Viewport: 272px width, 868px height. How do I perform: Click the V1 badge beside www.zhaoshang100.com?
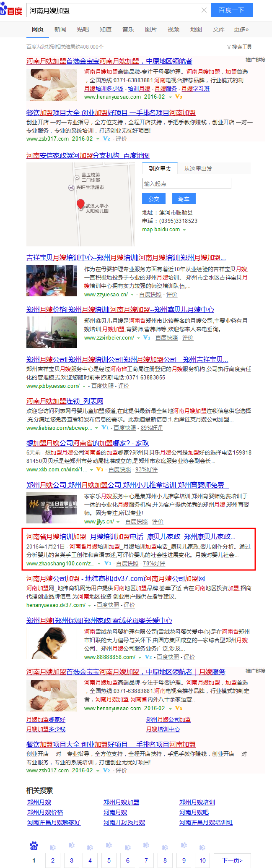click(x=108, y=563)
